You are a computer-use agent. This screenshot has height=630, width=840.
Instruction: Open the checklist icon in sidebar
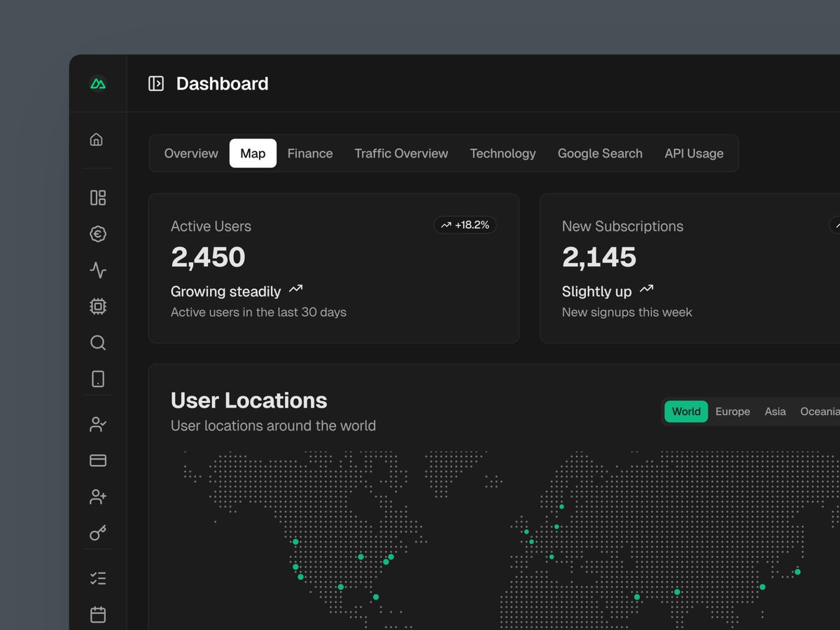click(x=98, y=578)
